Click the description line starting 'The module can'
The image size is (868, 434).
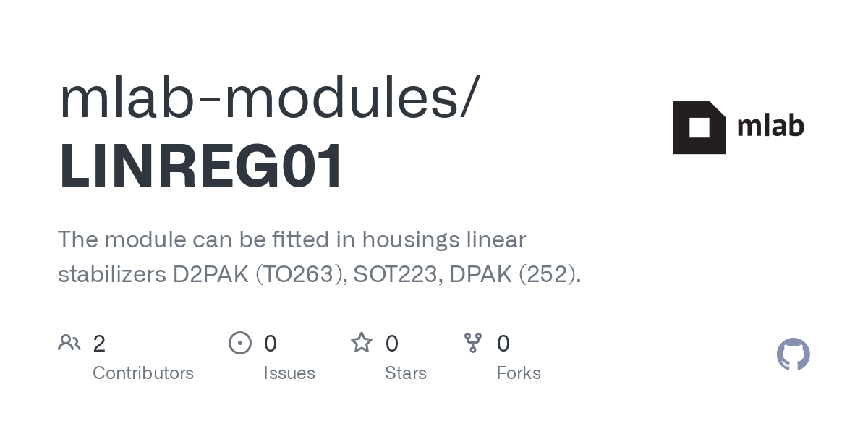coord(292,239)
